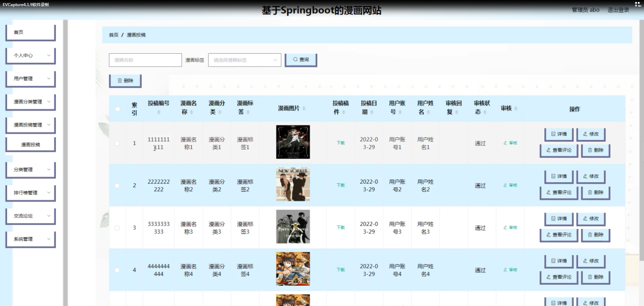Click 下载 link for 漫画名称4
This screenshot has height=306, width=644.
(x=341, y=270)
